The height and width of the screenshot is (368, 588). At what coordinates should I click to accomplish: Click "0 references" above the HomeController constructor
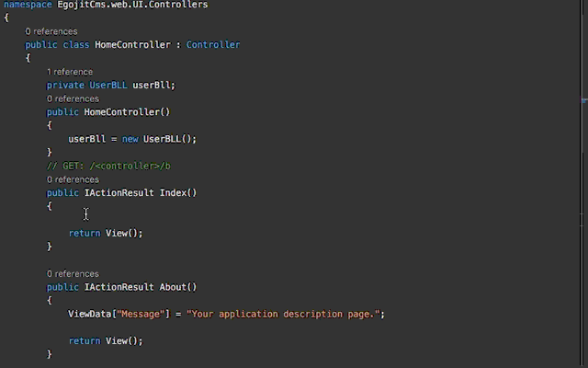[73, 98]
